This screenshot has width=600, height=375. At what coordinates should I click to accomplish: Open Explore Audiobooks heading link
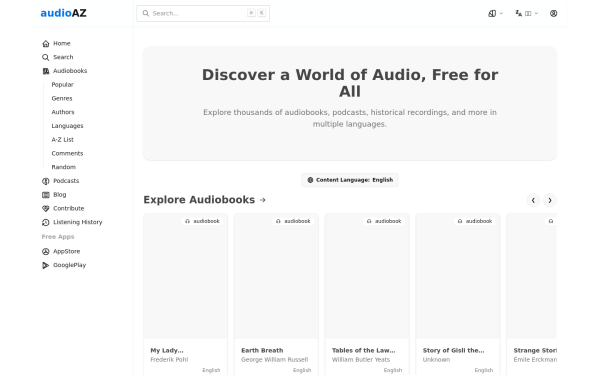[199, 200]
